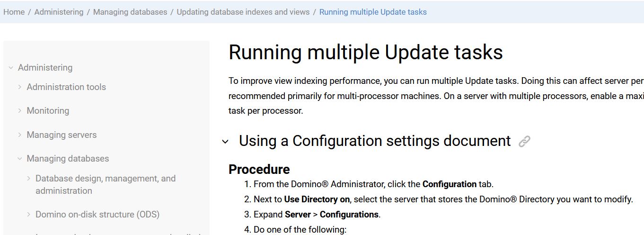Collapse the Administering tree node
Viewport: 644px width, 235px height.
coord(11,68)
